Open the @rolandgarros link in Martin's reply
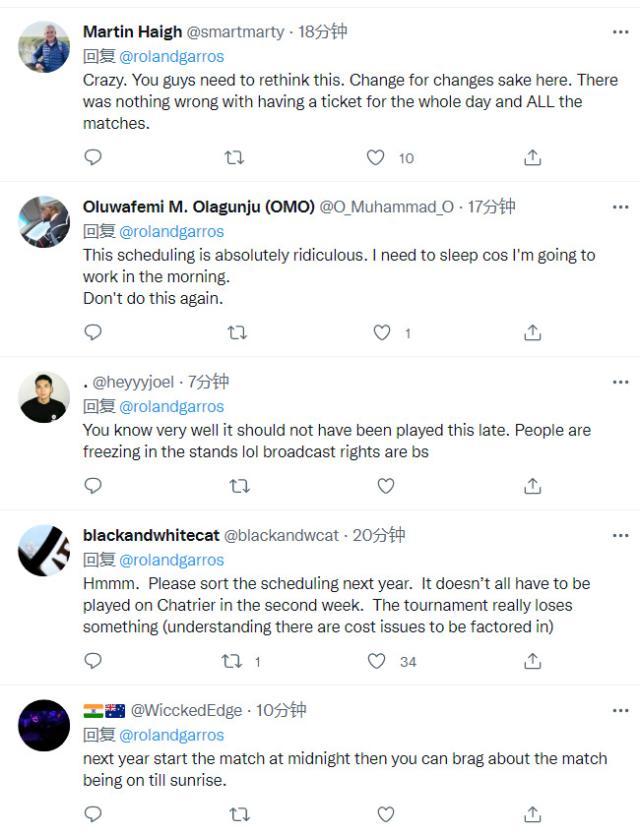 [x=171, y=56]
